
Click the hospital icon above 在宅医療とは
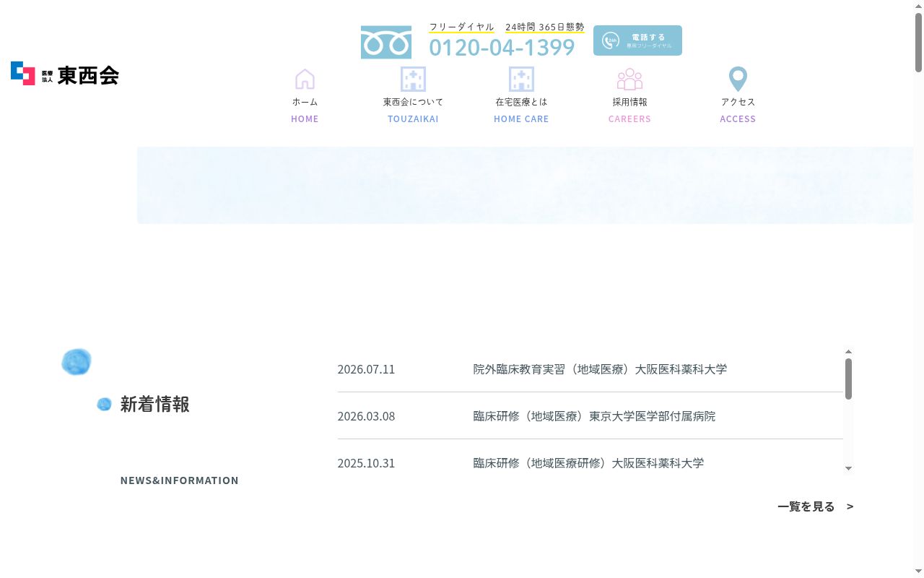(521, 79)
